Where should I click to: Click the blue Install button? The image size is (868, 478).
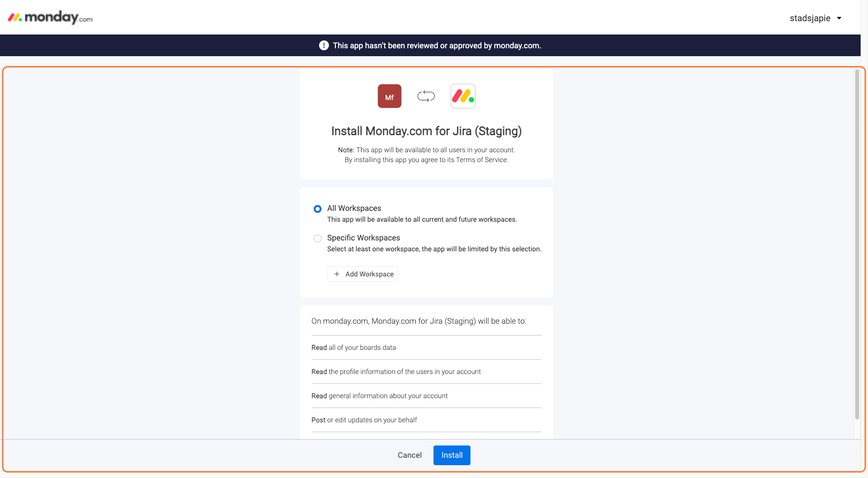click(452, 455)
